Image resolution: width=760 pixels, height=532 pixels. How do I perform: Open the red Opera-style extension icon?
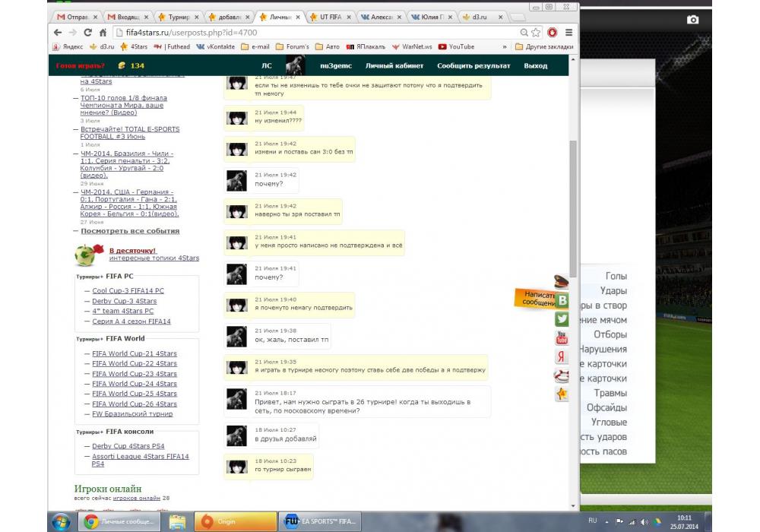552,33
